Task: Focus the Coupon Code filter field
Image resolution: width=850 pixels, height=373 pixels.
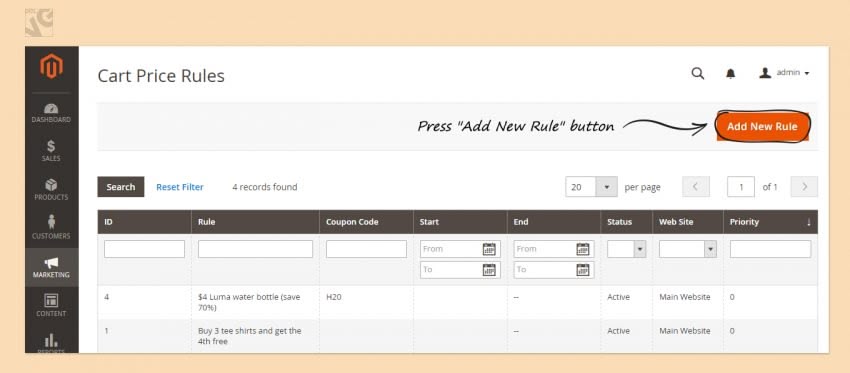Action: (x=366, y=249)
